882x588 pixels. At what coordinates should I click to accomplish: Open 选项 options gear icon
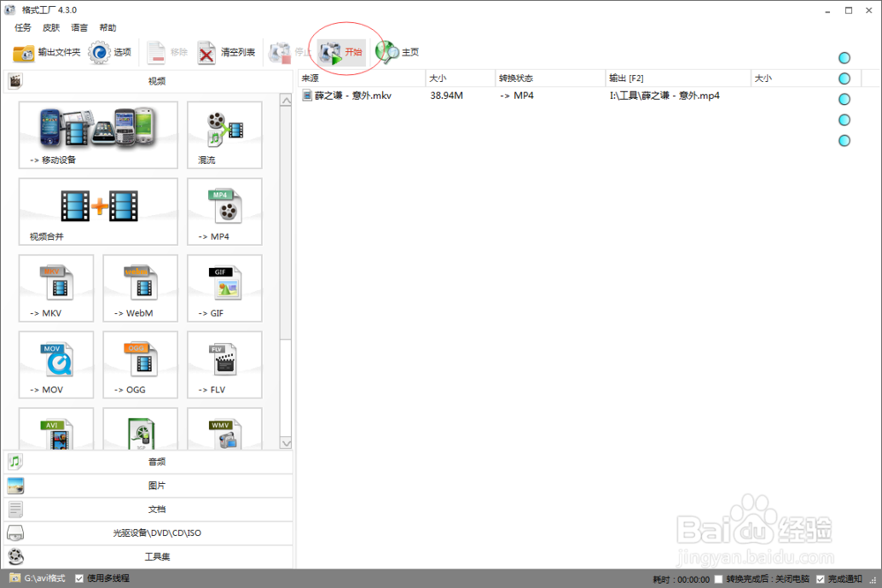coord(100,52)
